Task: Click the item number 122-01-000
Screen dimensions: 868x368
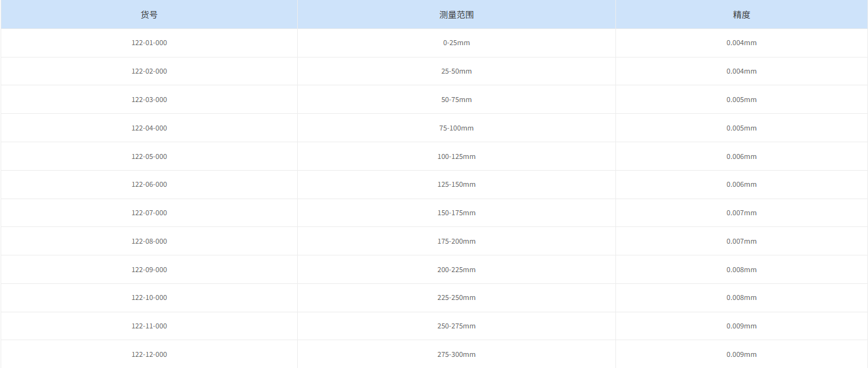Action: coord(149,43)
